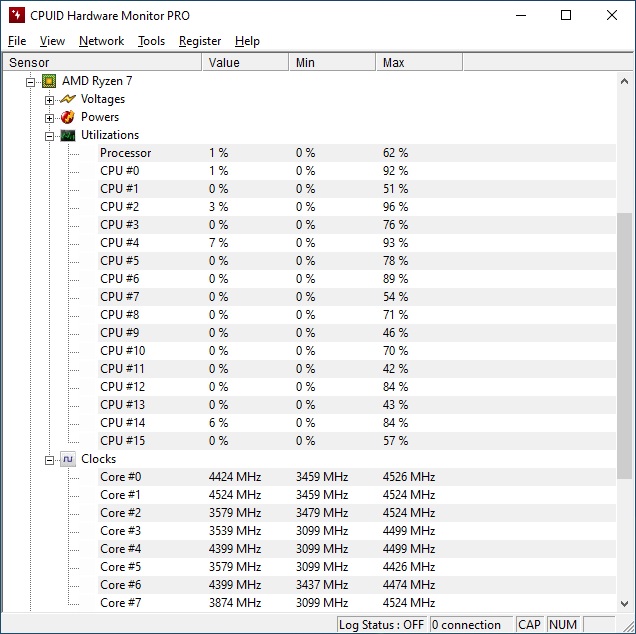Select the CPU #10 utilization row

tap(357, 351)
